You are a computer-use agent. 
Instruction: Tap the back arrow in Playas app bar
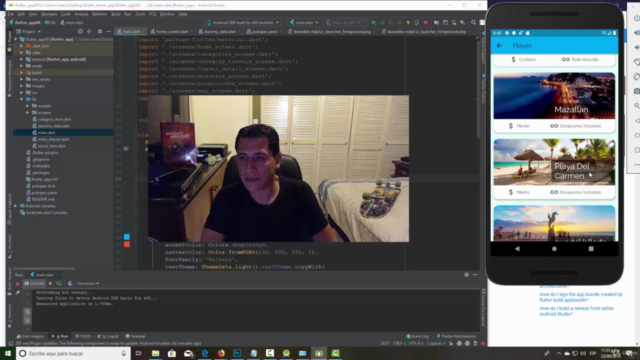click(x=499, y=45)
